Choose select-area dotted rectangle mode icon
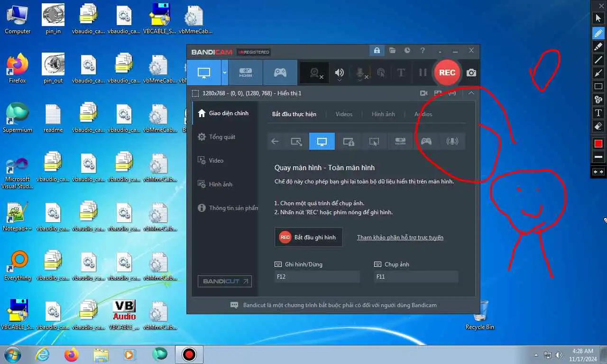This screenshot has height=364, width=607. (374, 141)
